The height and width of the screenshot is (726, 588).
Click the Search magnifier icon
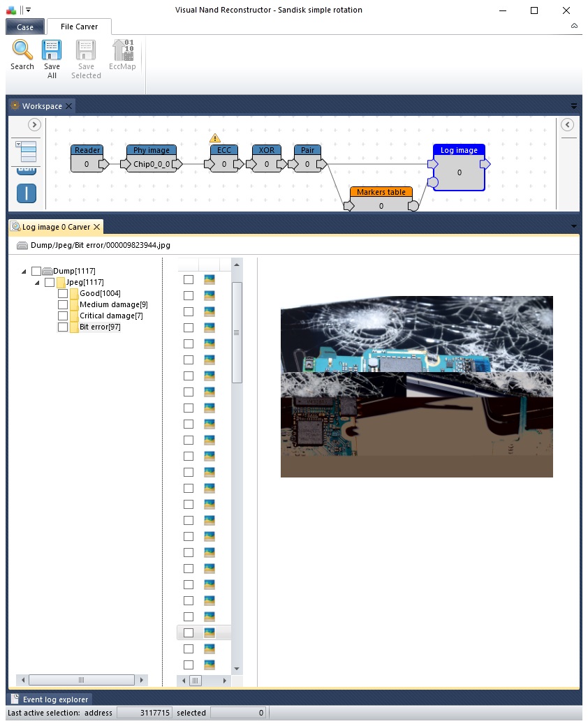pos(22,50)
